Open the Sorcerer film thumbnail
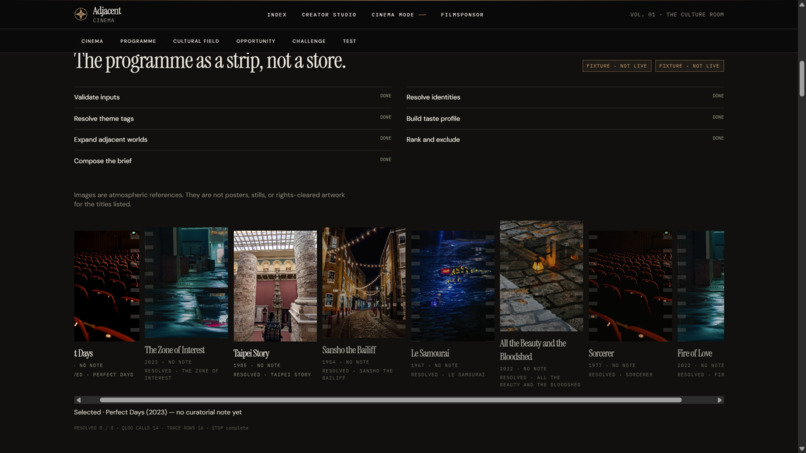806x453 pixels. tap(630, 286)
